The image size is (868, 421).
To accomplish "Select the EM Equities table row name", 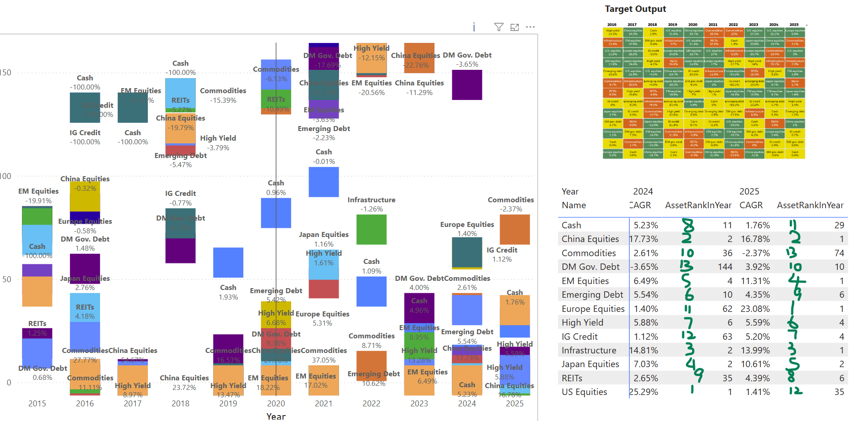I will pyautogui.click(x=585, y=281).
